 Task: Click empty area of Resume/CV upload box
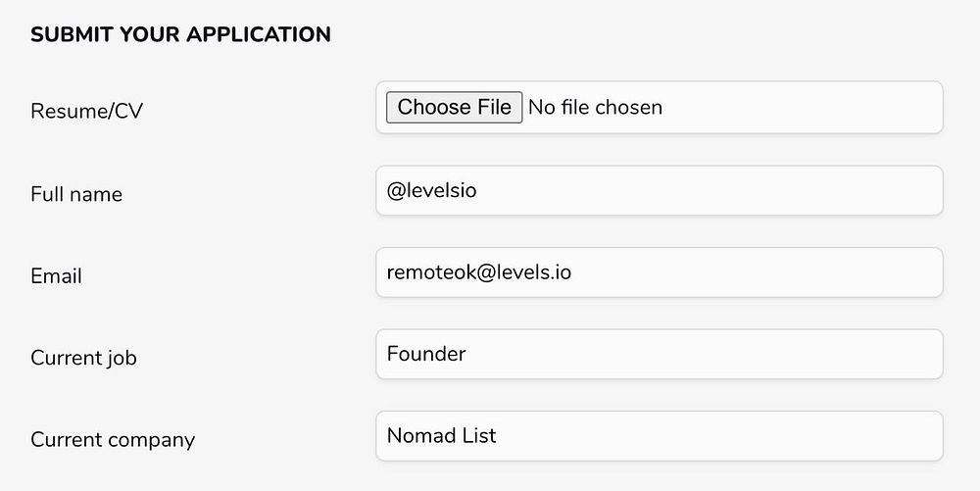point(804,107)
